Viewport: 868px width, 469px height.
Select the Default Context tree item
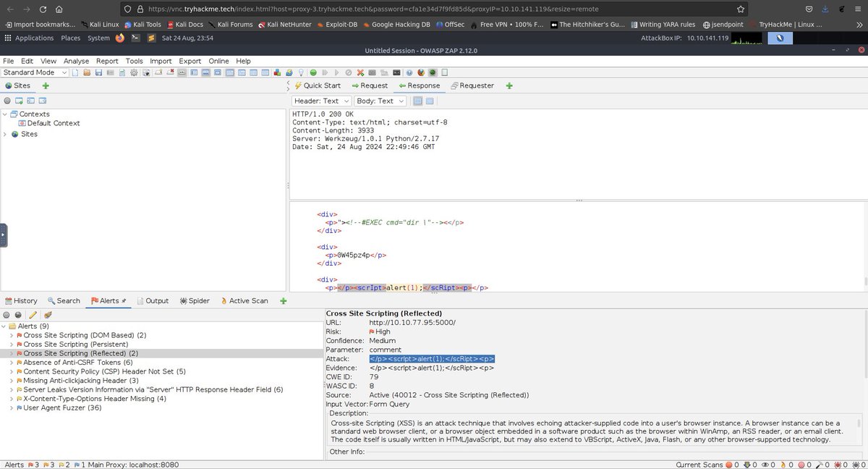click(x=48, y=124)
